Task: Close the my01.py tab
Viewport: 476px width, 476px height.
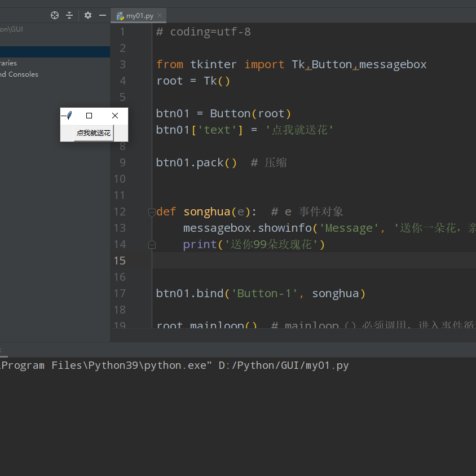Action: point(160,15)
